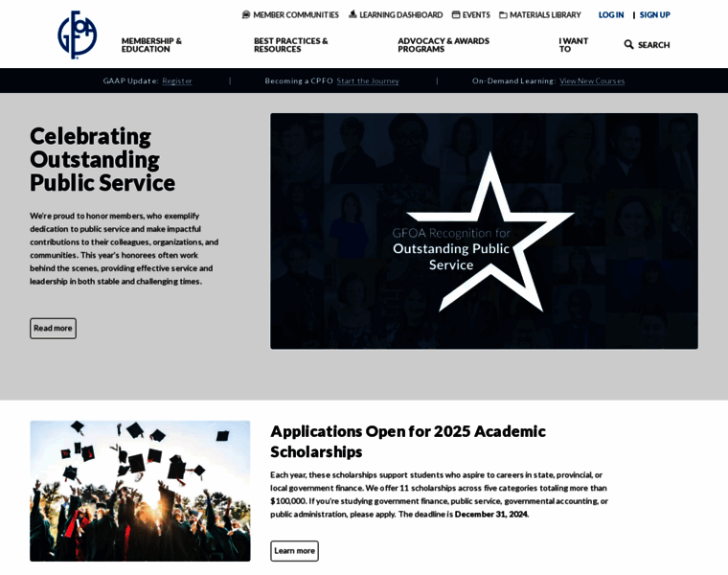
Task: Click the search magnifier icon
Action: [x=628, y=45]
